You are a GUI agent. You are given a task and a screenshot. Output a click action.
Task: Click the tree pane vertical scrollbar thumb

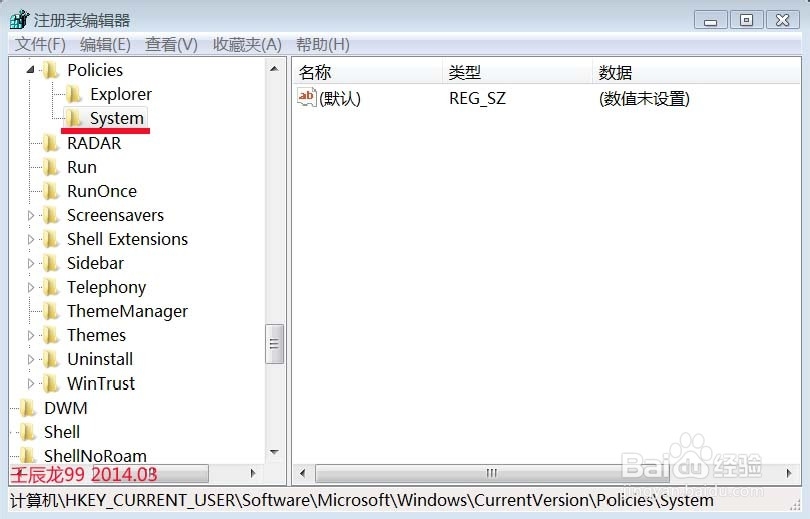click(274, 344)
